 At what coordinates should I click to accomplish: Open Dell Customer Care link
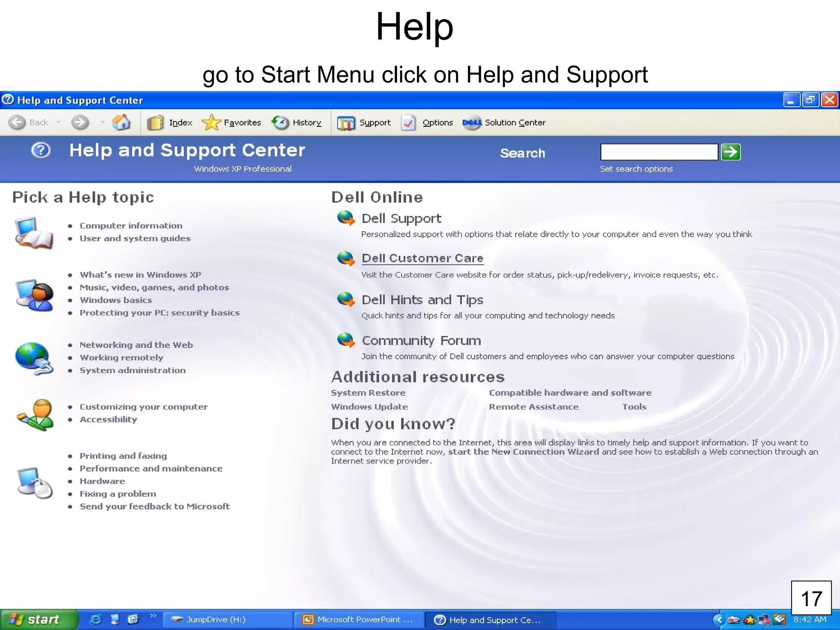click(x=422, y=258)
